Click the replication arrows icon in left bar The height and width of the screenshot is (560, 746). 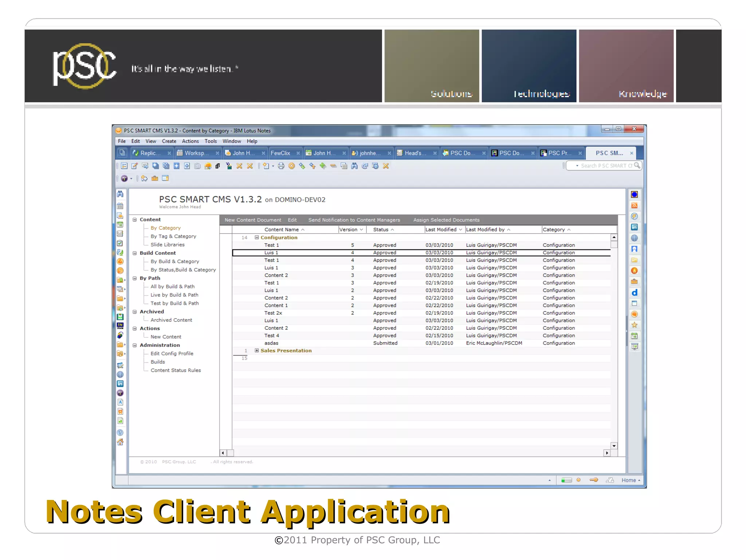click(x=120, y=252)
